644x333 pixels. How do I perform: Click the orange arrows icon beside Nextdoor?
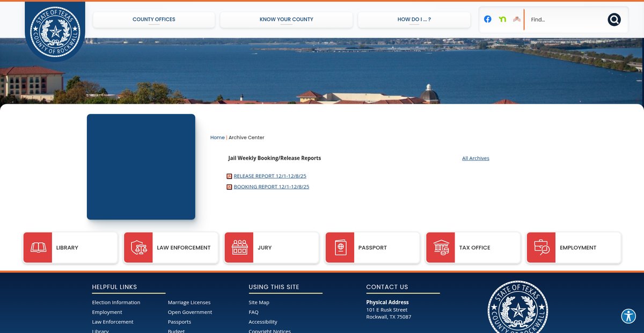click(x=516, y=19)
